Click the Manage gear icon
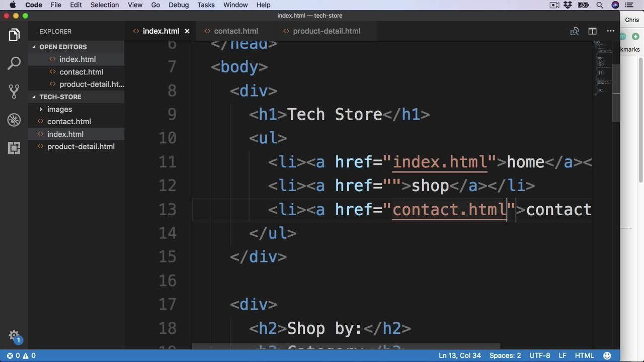 click(x=14, y=336)
